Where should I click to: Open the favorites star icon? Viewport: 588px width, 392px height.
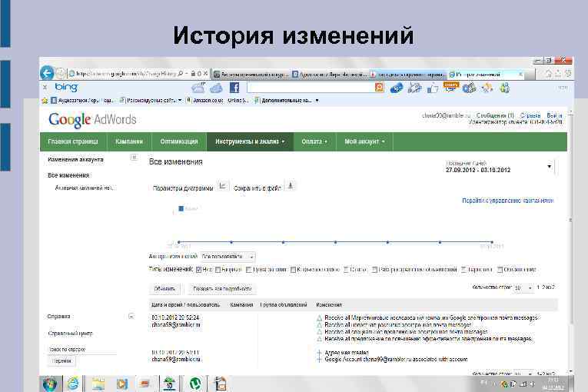(x=45, y=101)
